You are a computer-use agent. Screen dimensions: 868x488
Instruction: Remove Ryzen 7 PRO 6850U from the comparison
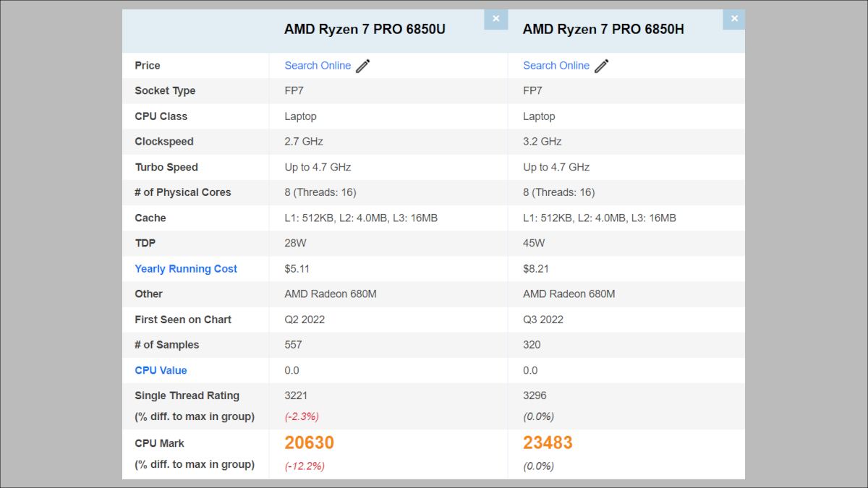[x=495, y=19]
